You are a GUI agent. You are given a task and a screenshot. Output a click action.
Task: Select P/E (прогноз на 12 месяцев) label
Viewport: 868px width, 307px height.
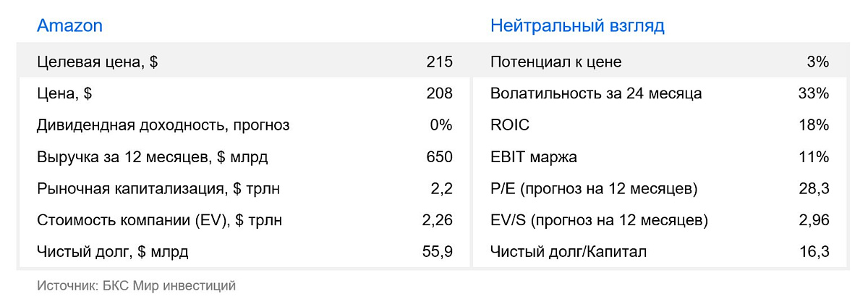click(594, 189)
